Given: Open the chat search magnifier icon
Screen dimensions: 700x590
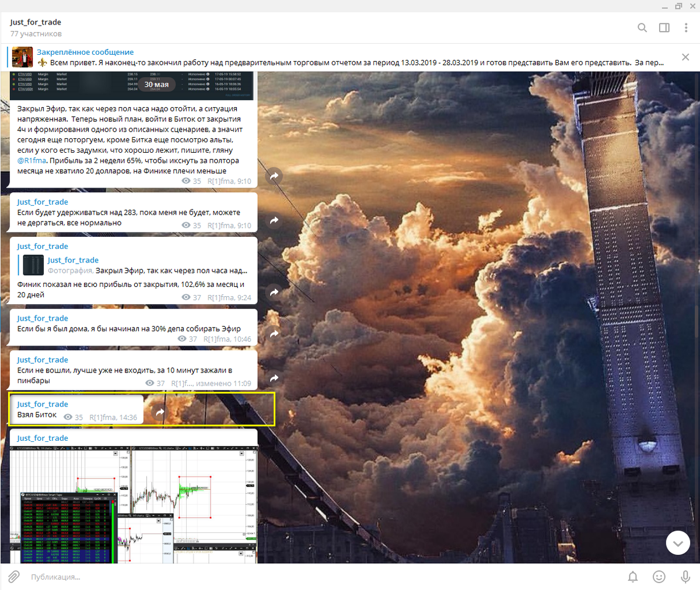Looking at the screenshot, I should click(x=642, y=27).
